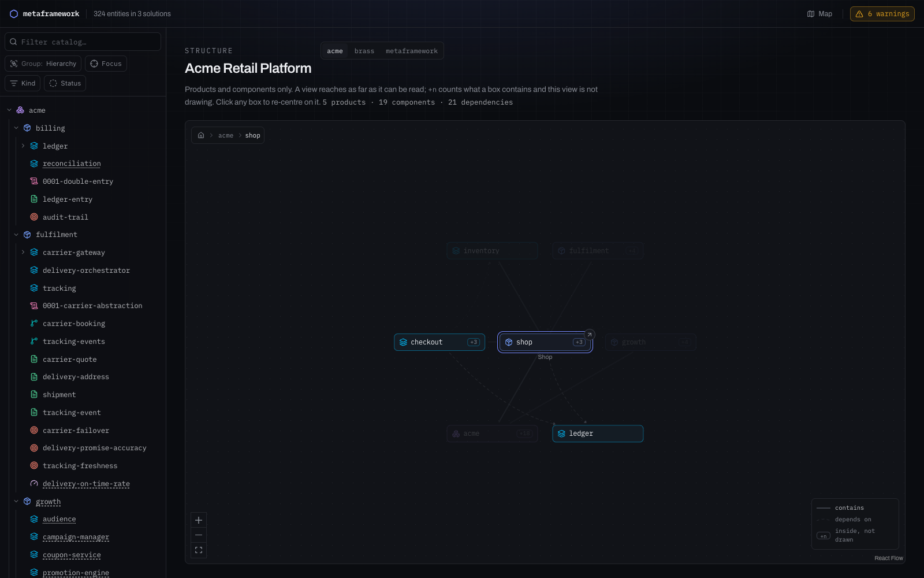Collapse the billing product chevron
The height and width of the screenshot is (578, 924).
pyautogui.click(x=16, y=128)
